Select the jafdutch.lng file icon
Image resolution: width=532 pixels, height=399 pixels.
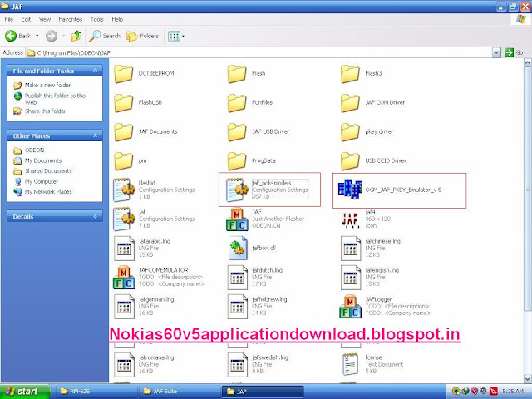click(x=237, y=277)
